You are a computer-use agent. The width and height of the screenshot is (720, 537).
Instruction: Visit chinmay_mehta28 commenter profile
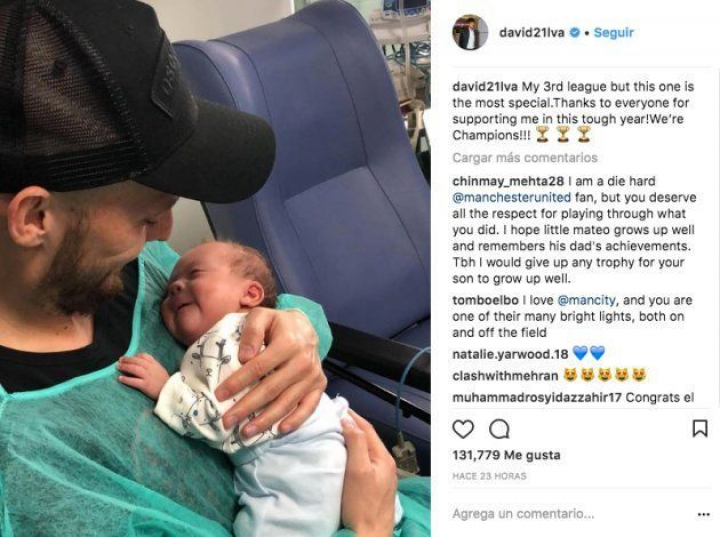(508, 181)
